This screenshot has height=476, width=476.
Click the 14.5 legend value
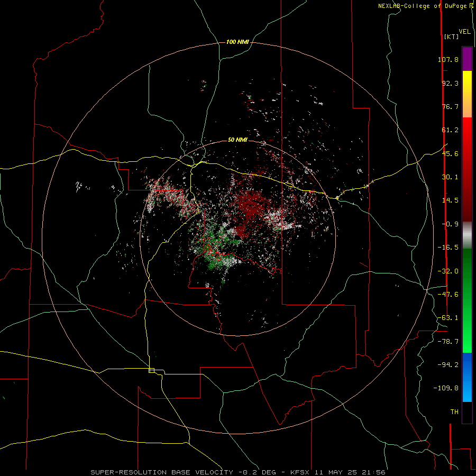(x=450, y=200)
